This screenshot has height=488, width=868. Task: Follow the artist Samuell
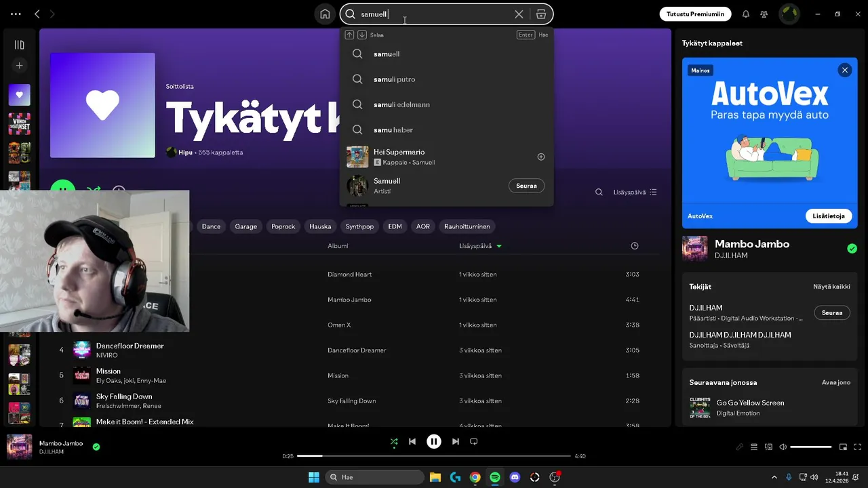tap(526, 186)
